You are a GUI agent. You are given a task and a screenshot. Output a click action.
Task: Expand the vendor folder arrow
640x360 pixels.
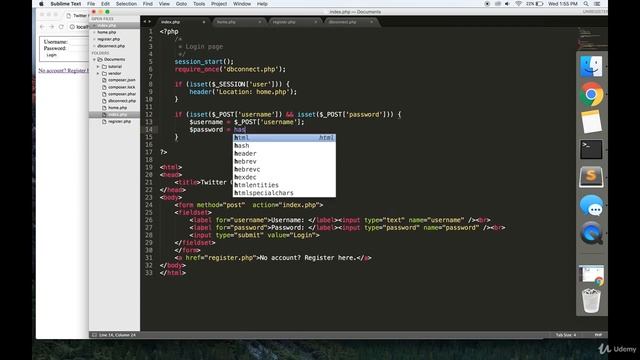click(x=98, y=73)
